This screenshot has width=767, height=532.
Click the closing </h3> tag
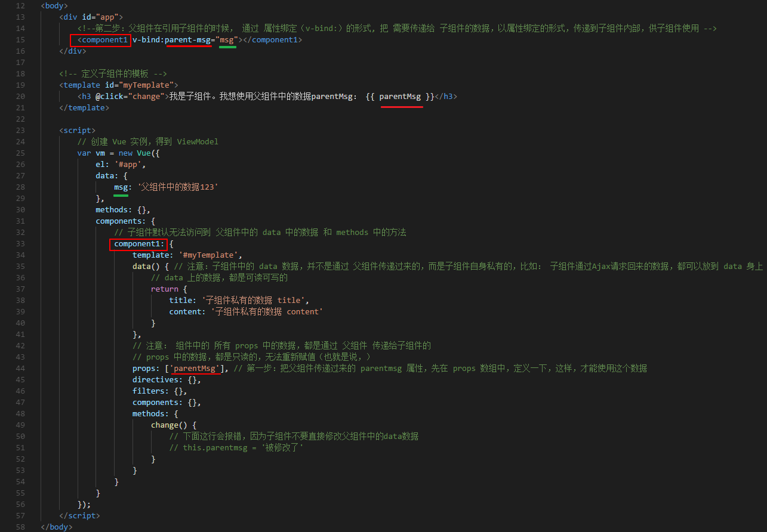[446, 97]
